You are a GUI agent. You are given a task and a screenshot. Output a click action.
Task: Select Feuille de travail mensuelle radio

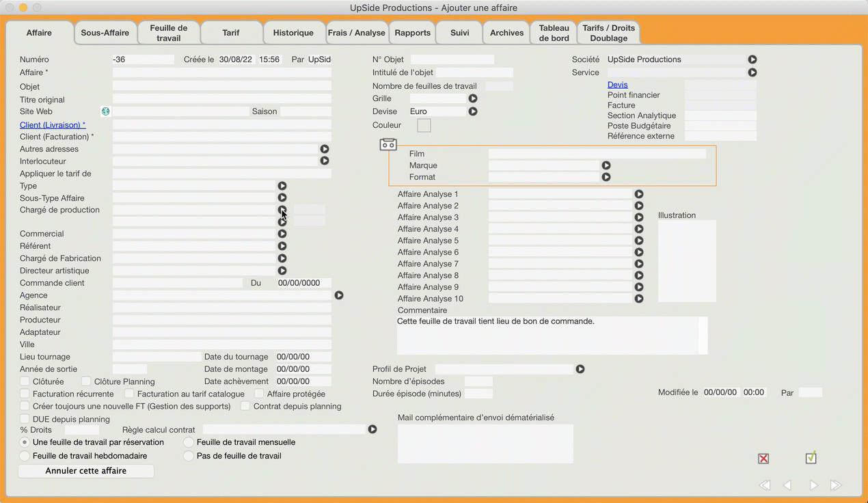pos(189,442)
